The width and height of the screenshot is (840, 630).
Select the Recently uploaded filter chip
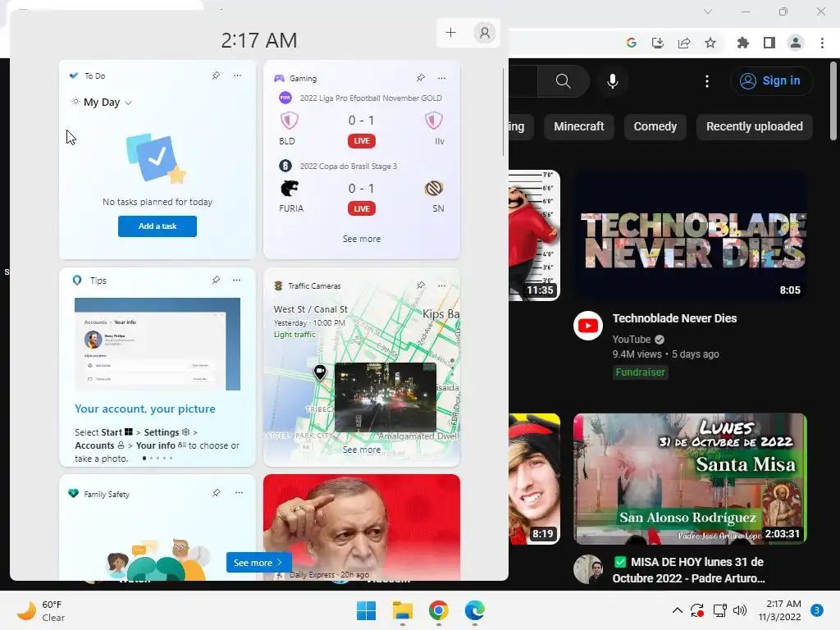[755, 126]
